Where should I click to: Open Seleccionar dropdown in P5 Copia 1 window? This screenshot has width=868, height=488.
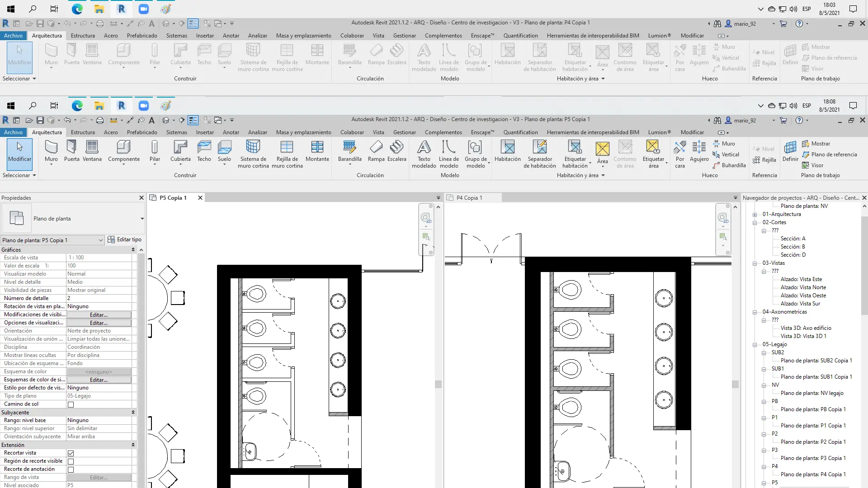tap(19, 175)
